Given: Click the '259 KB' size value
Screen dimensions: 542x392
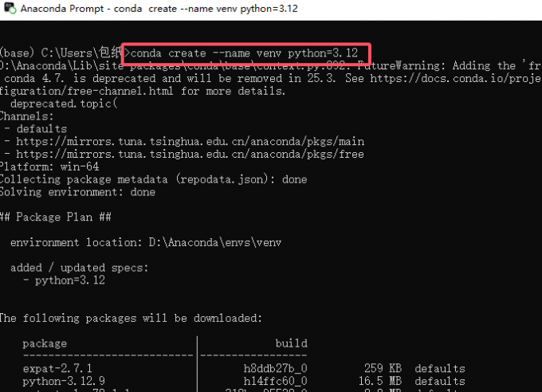Looking at the screenshot, I should [383, 368].
